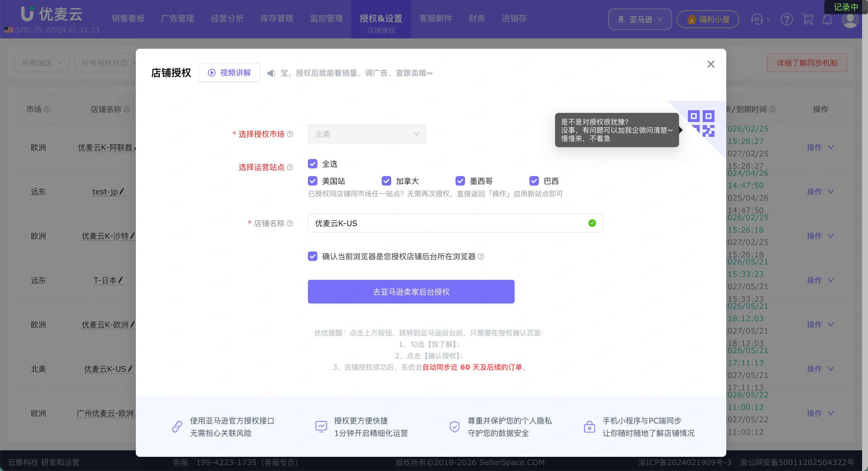Edit store name 优麦云K-US pencil icon
Screen dimensions: 868x471
coord(130,368)
